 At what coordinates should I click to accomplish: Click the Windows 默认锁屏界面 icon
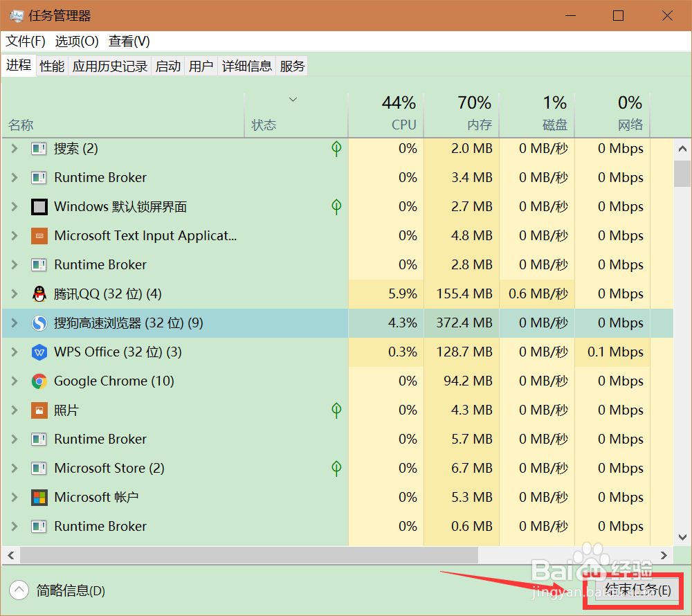tap(39, 207)
